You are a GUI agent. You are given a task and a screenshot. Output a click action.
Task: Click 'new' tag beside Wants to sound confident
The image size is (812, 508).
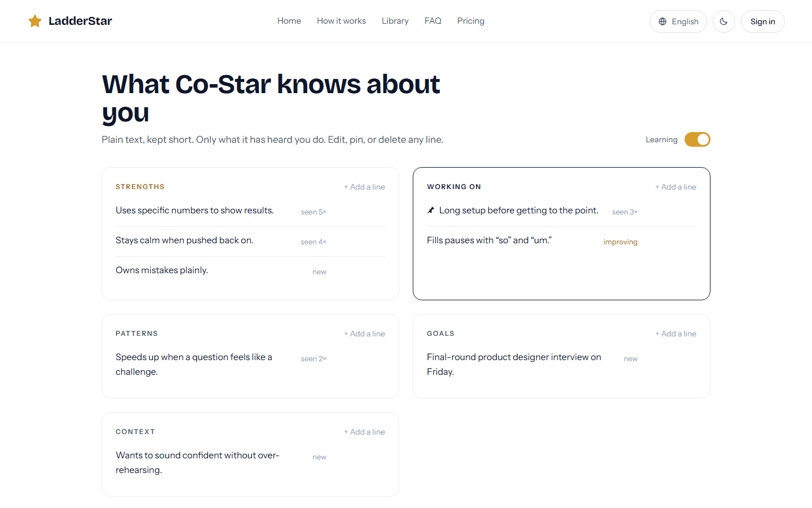point(320,457)
